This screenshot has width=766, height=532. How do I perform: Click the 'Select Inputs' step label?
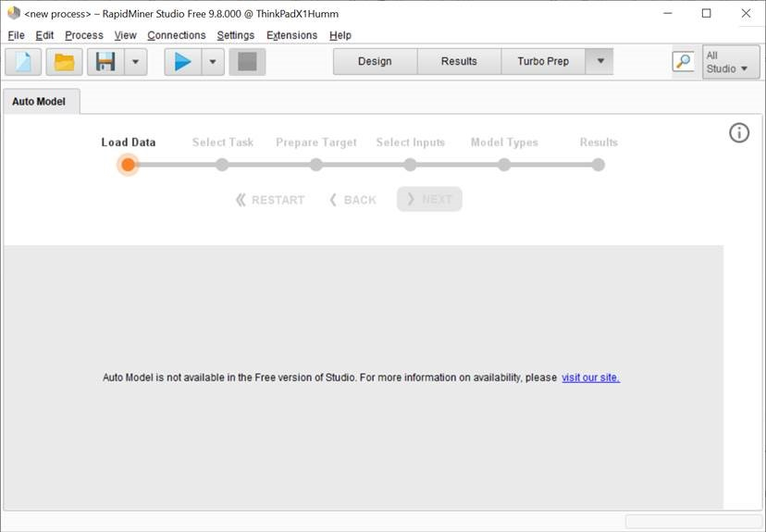[x=411, y=142]
